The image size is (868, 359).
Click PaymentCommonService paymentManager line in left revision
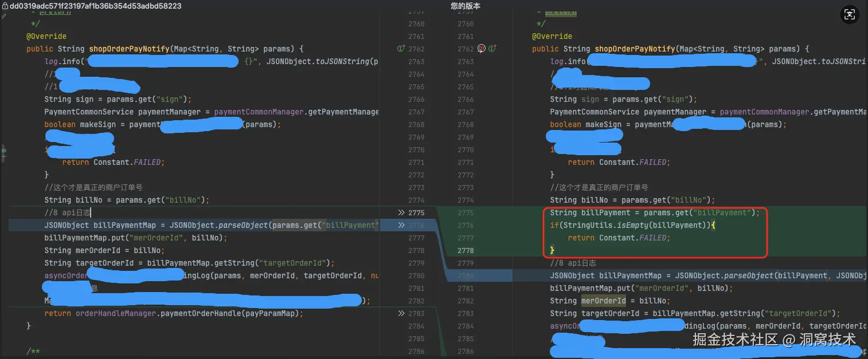click(212, 112)
